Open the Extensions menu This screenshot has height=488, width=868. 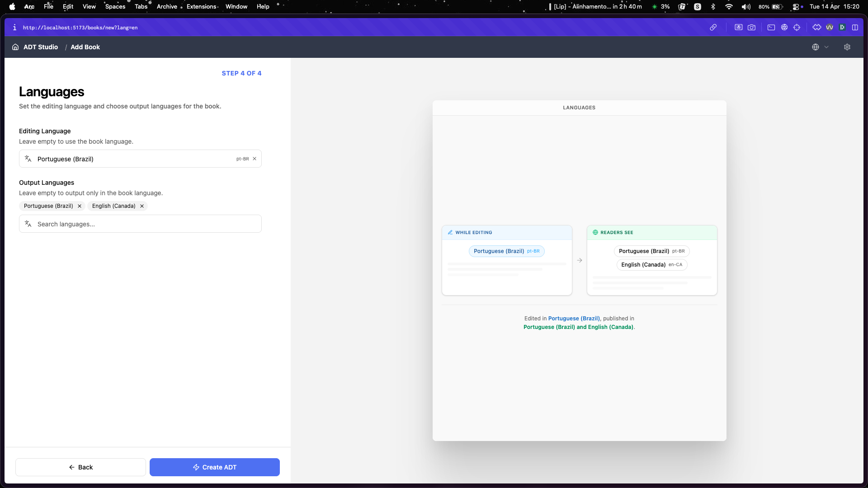tap(202, 6)
